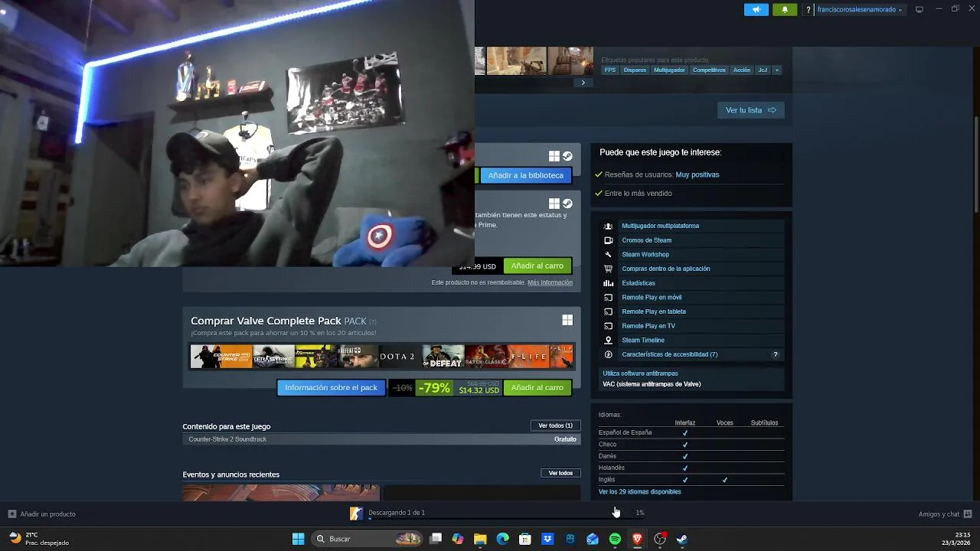Click Información sobre el pack button
The image size is (980, 551).
[331, 387]
